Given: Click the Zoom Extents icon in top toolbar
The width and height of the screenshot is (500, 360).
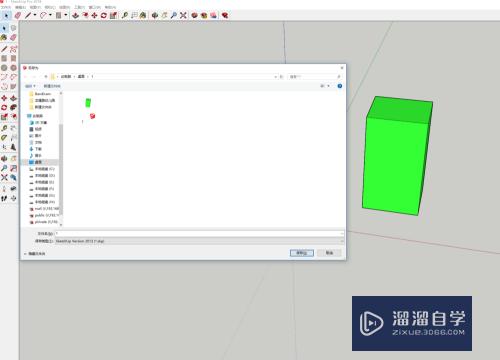Looking at the screenshot, I should pyautogui.click(x=183, y=15).
